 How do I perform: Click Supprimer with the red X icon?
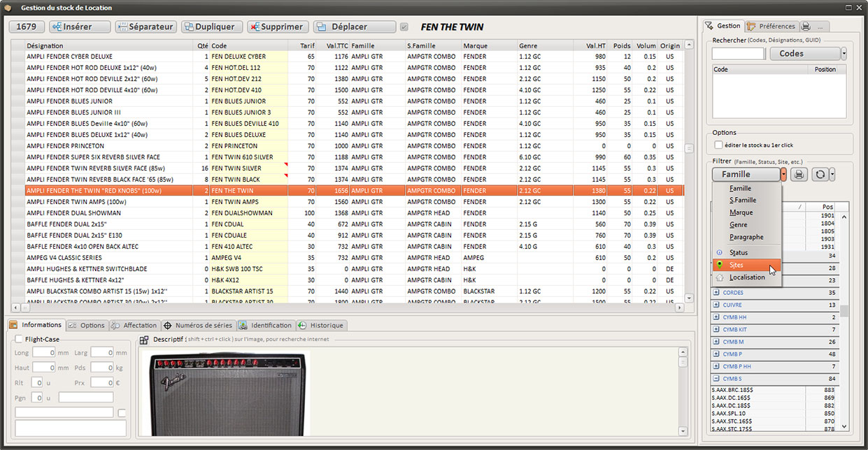pos(275,27)
